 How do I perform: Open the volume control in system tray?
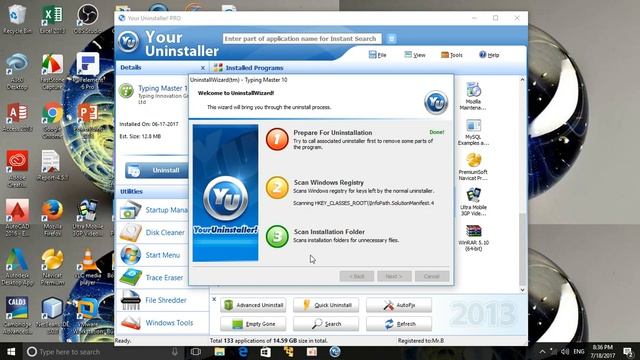[x=565, y=351]
